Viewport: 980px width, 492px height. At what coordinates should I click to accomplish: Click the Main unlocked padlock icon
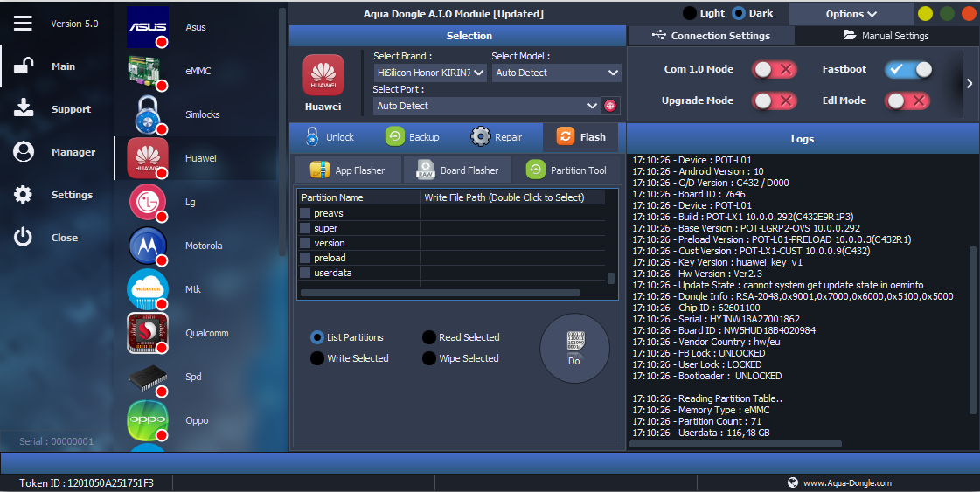24,66
